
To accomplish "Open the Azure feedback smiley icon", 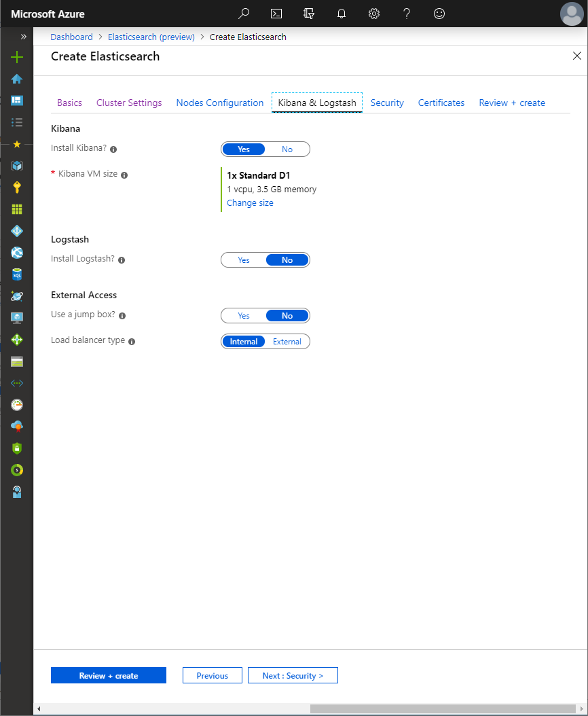I will pyautogui.click(x=439, y=14).
